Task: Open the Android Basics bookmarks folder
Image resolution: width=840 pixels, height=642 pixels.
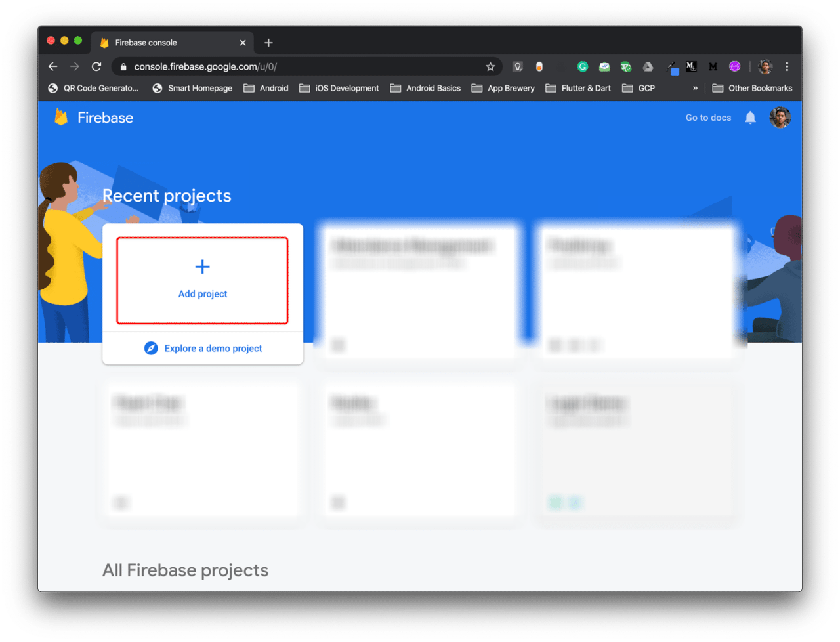Action: [x=425, y=88]
